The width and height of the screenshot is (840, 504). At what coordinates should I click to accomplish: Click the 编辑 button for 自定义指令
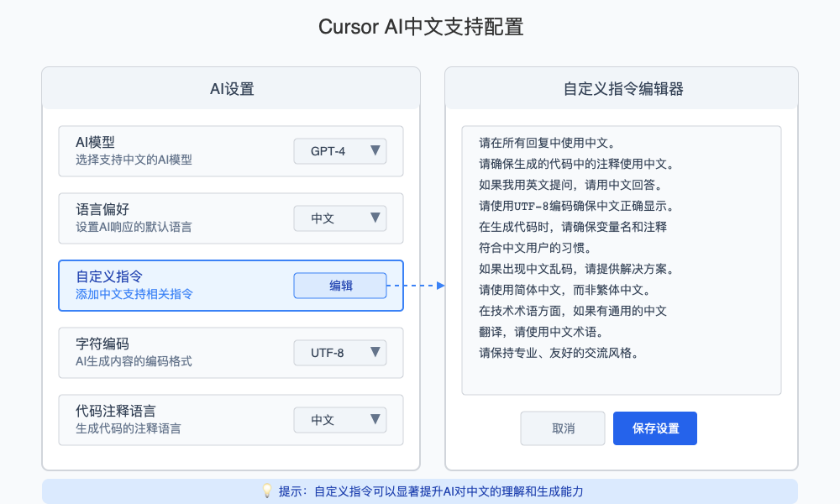point(340,286)
